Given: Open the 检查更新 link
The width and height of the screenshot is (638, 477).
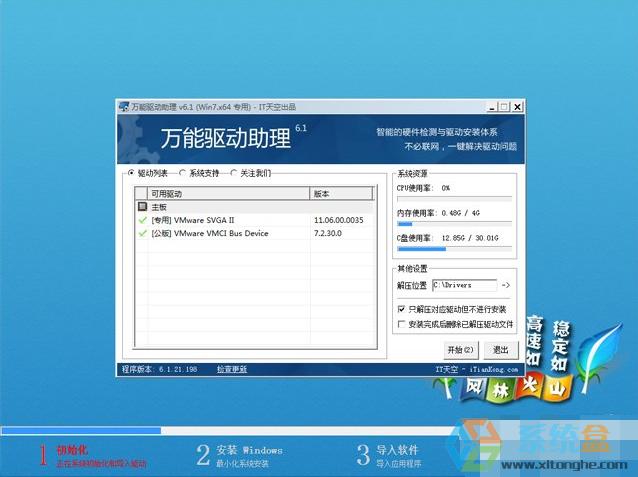Looking at the screenshot, I should [x=232, y=369].
